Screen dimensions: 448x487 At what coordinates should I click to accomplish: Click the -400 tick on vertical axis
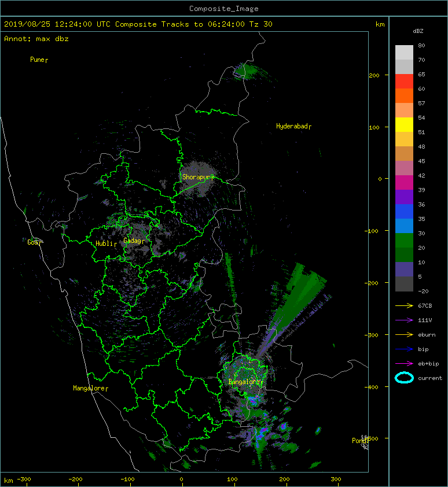[x=371, y=387]
